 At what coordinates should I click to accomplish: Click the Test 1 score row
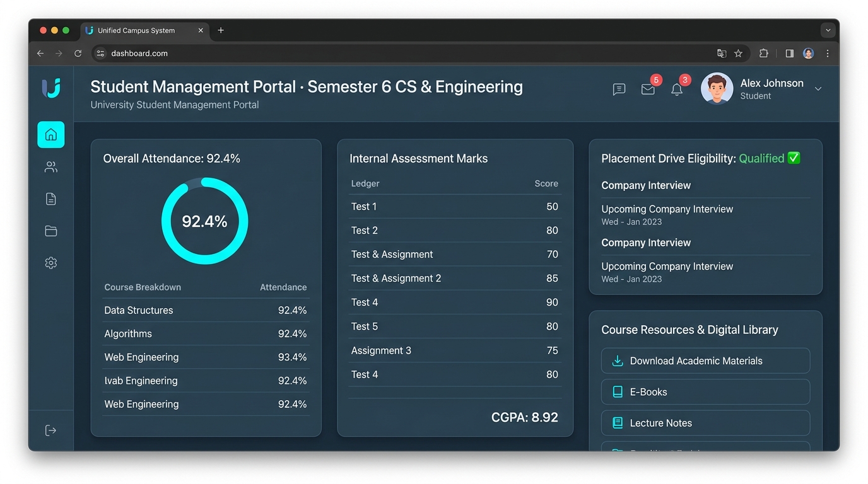tap(455, 207)
